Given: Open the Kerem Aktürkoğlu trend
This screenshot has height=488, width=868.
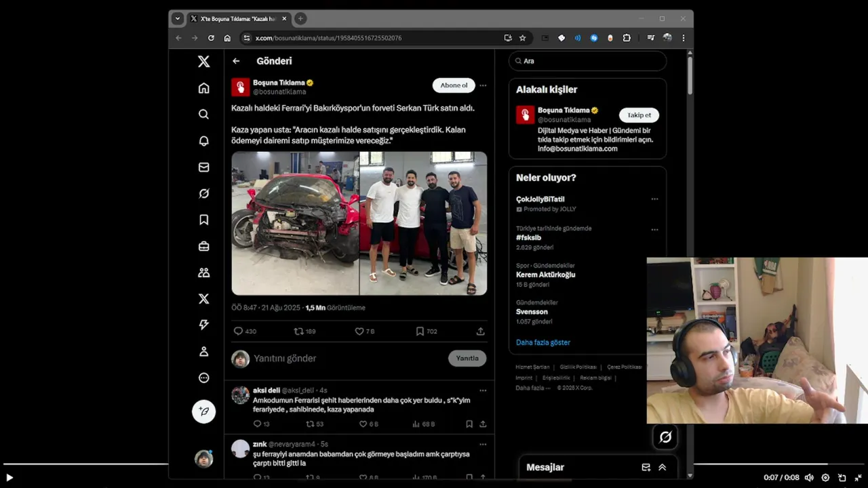Looking at the screenshot, I should pyautogui.click(x=545, y=274).
